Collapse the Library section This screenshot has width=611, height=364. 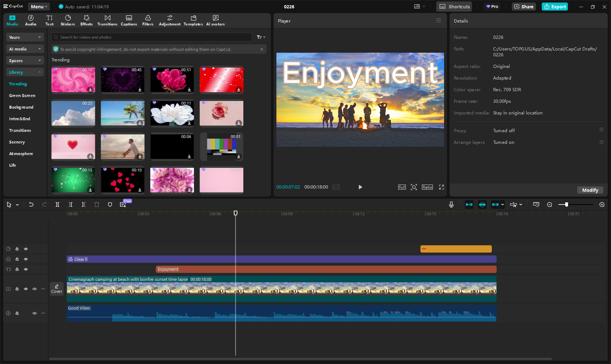tap(25, 72)
